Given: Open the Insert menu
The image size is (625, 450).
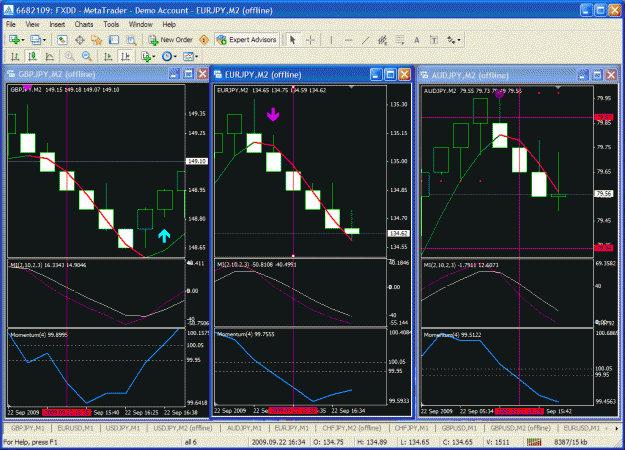Looking at the screenshot, I should point(57,24).
